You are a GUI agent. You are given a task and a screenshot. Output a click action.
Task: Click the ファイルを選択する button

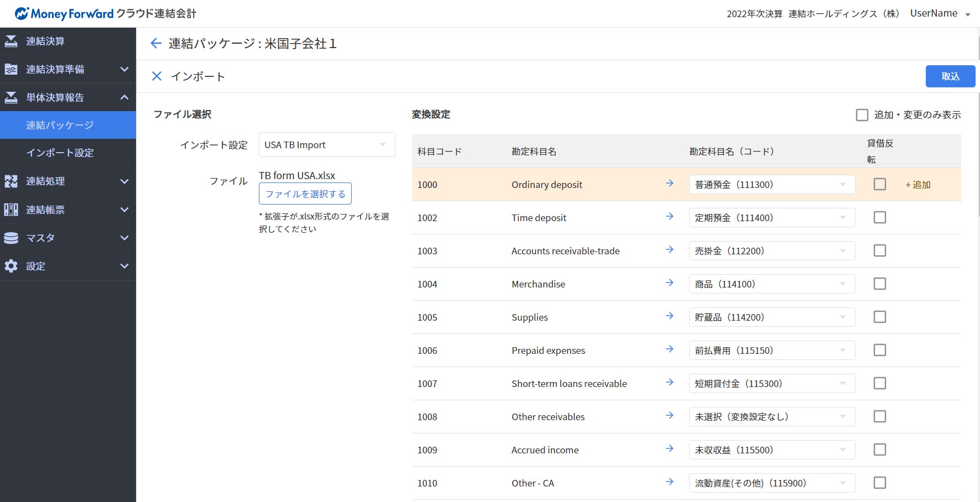(305, 194)
